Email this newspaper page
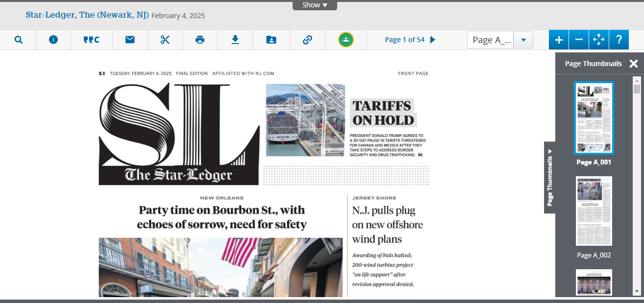Screen dimensions: 644x303 pos(129,40)
